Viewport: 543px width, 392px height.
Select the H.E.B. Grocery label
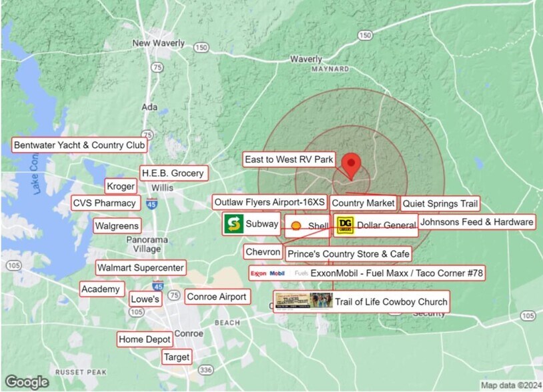[x=173, y=173]
